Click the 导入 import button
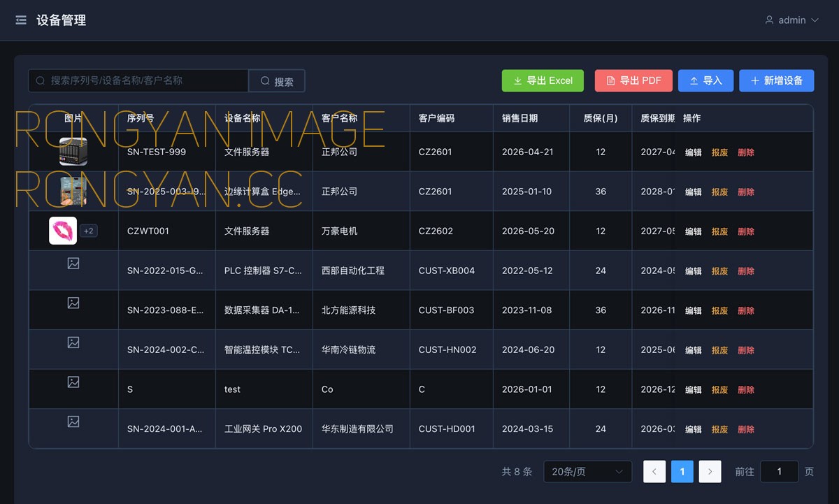 pyautogui.click(x=705, y=80)
